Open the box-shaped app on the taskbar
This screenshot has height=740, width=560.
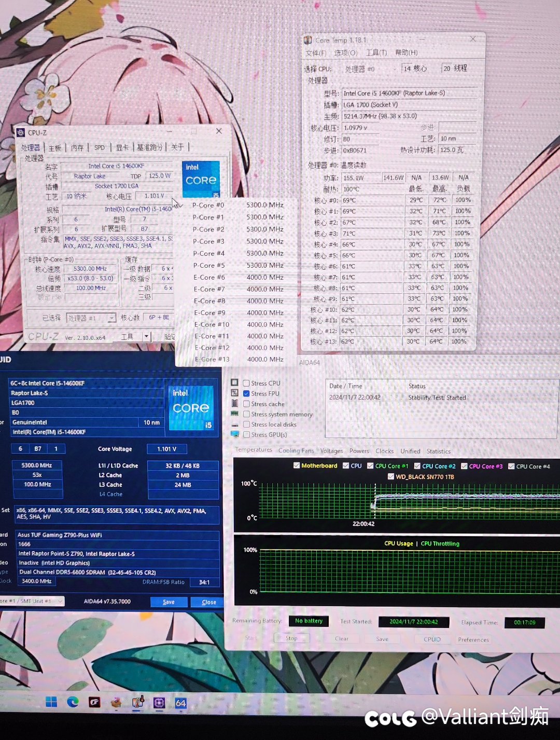116,702
